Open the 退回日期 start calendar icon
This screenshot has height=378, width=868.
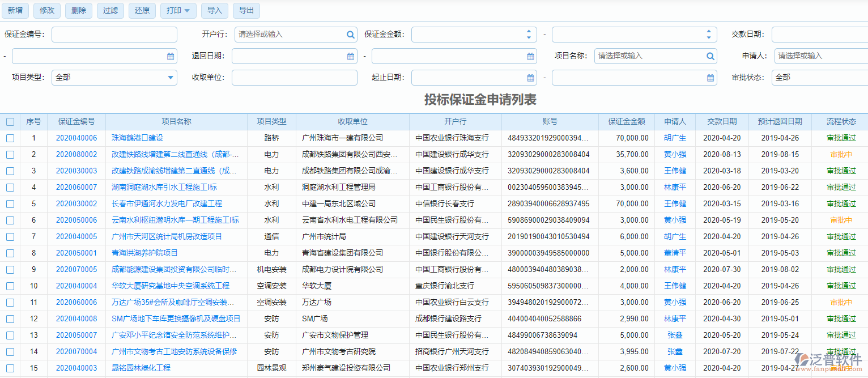(350, 56)
